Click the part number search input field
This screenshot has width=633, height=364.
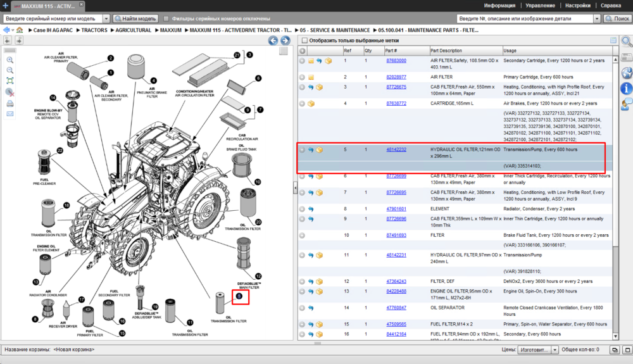click(x=525, y=18)
